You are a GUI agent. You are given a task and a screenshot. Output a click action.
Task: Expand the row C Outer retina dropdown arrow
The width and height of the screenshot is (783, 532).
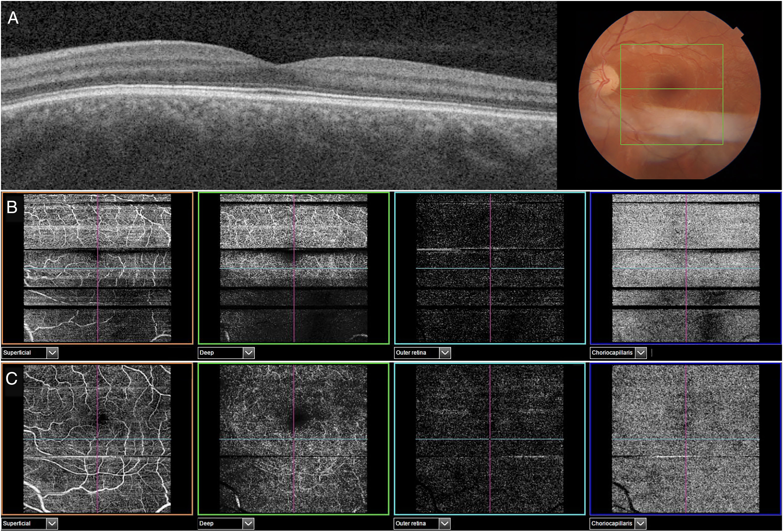point(444,524)
